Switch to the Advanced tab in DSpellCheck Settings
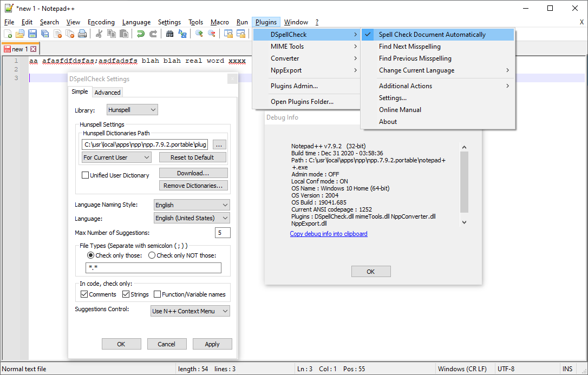This screenshot has height=375, width=588. pyautogui.click(x=107, y=92)
